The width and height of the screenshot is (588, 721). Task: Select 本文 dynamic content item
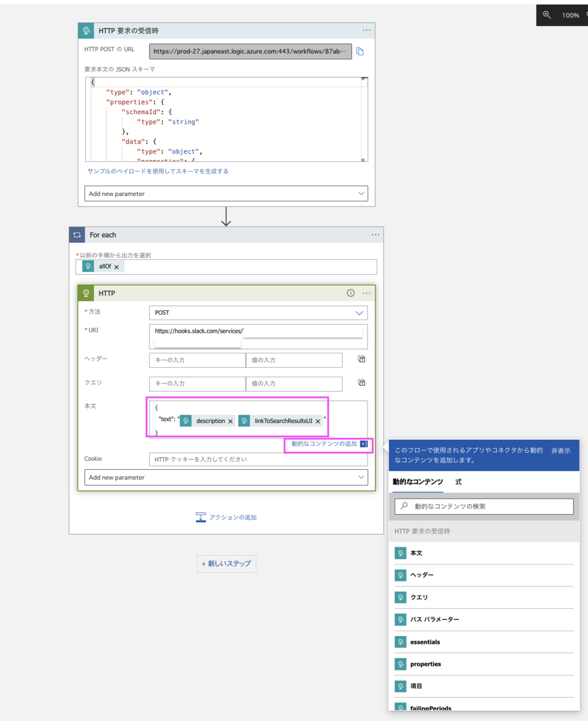pyautogui.click(x=483, y=553)
